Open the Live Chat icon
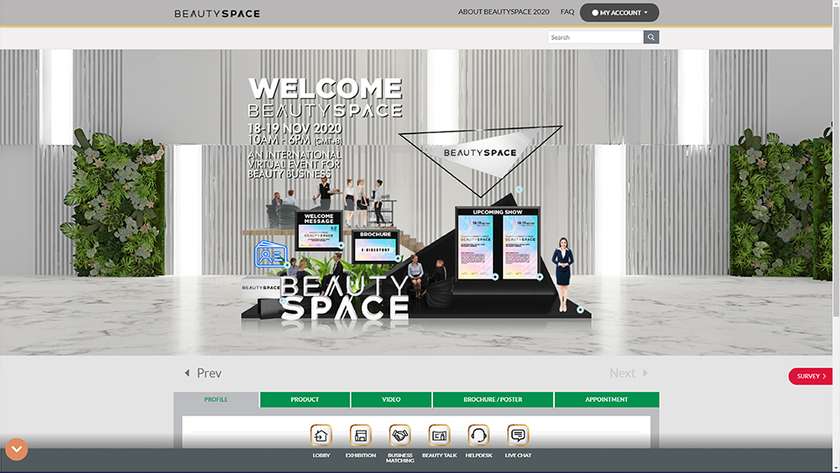This screenshot has height=473, width=840. coord(518,435)
